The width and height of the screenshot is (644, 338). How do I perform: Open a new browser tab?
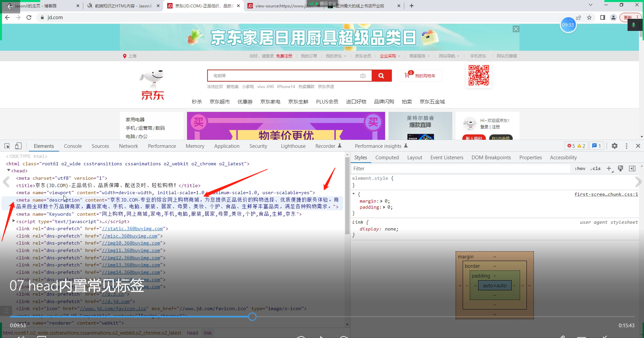coord(412,6)
